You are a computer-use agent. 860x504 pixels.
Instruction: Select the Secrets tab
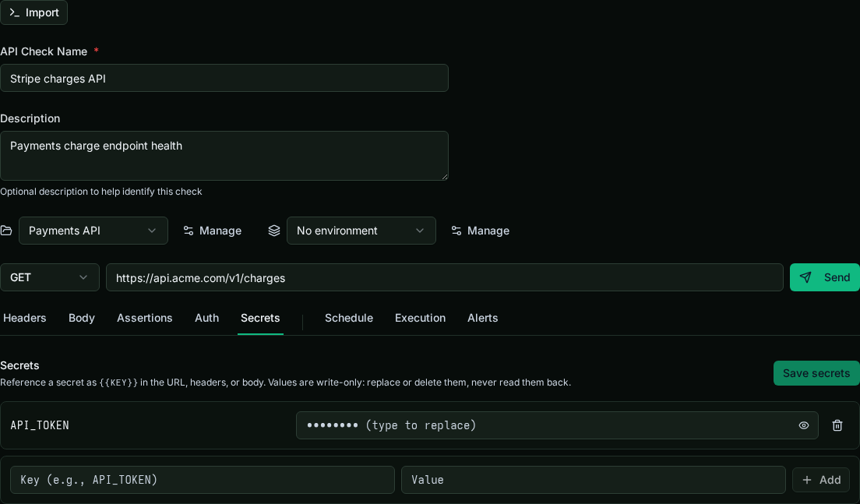(x=260, y=318)
